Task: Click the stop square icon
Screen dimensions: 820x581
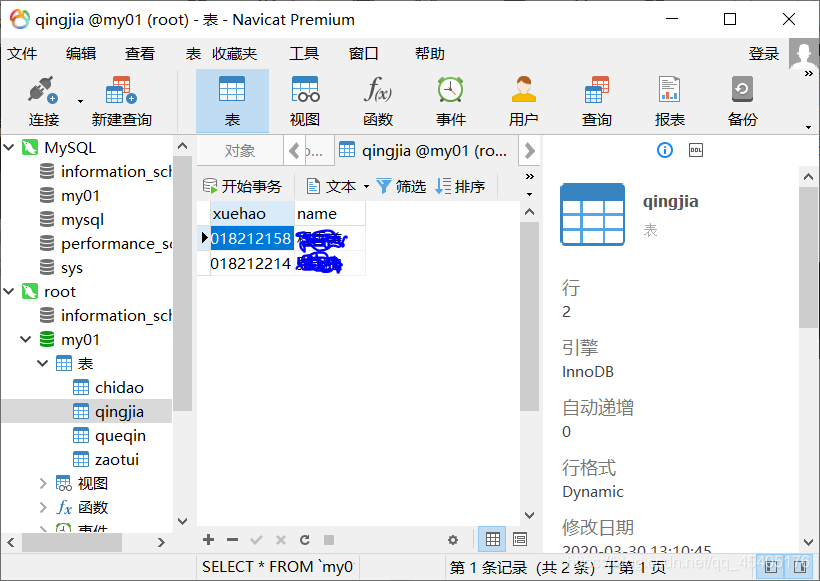Action: [x=329, y=540]
